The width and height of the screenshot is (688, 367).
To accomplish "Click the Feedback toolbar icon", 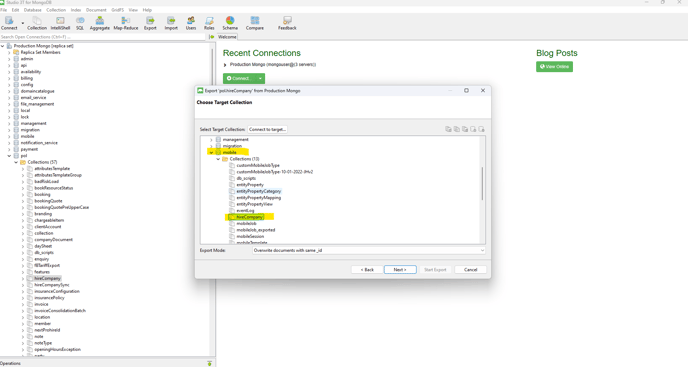I will [x=287, y=23].
